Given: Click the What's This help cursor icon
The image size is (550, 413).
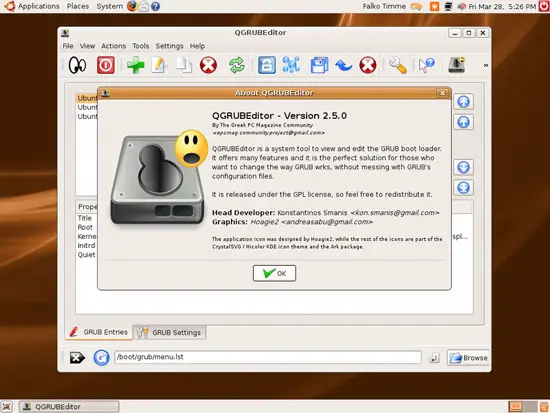Looking at the screenshot, I should point(427,65).
